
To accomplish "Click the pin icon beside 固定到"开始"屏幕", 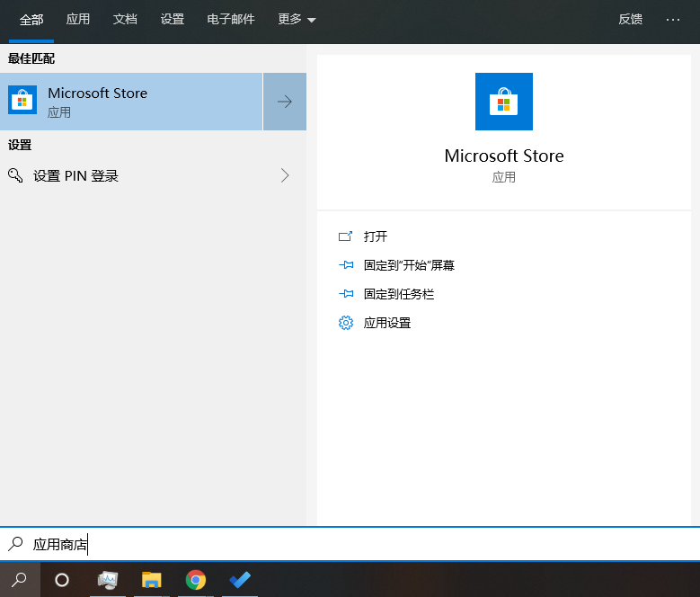I will 346,265.
